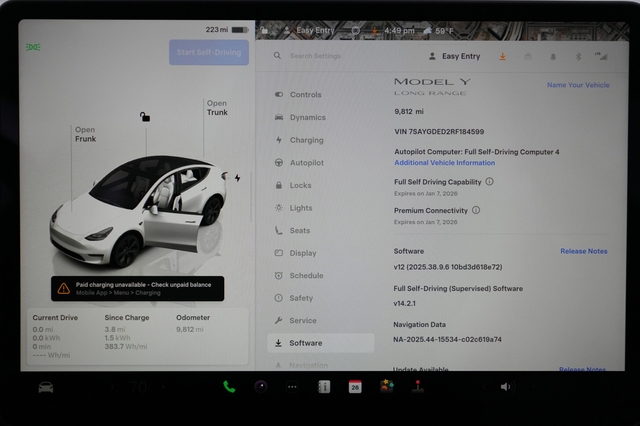640x426 pixels.
Task: Click the VIN number text
Action: tap(439, 131)
